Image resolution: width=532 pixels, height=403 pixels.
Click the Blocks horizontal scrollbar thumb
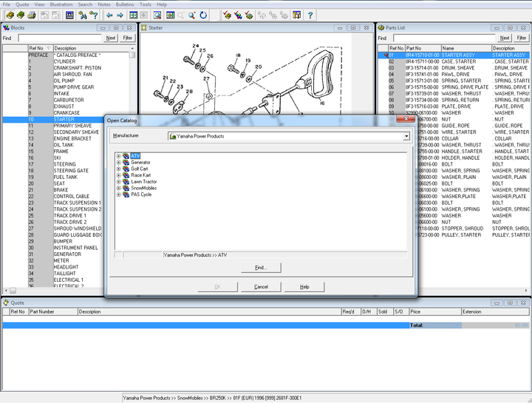click(13, 291)
